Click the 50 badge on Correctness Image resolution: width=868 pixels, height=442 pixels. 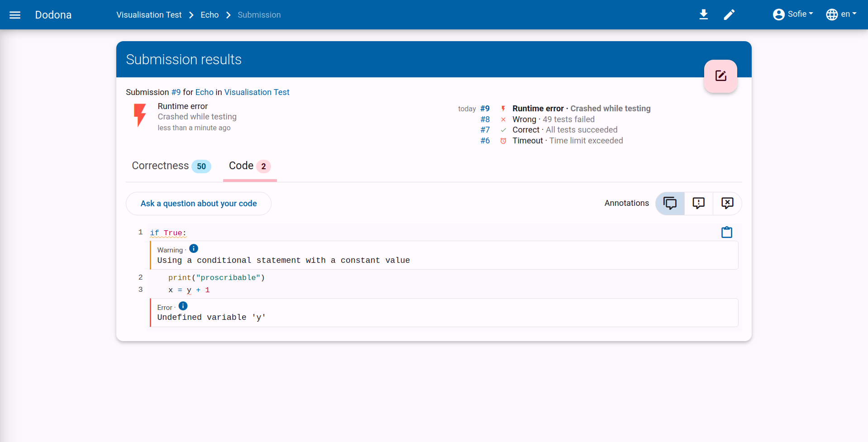pos(201,166)
